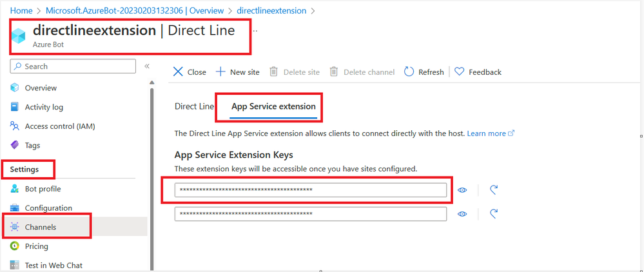Click the Close toolbar button
This screenshot has width=644, height=272.
pyautogui.click(x=190, y=72)
